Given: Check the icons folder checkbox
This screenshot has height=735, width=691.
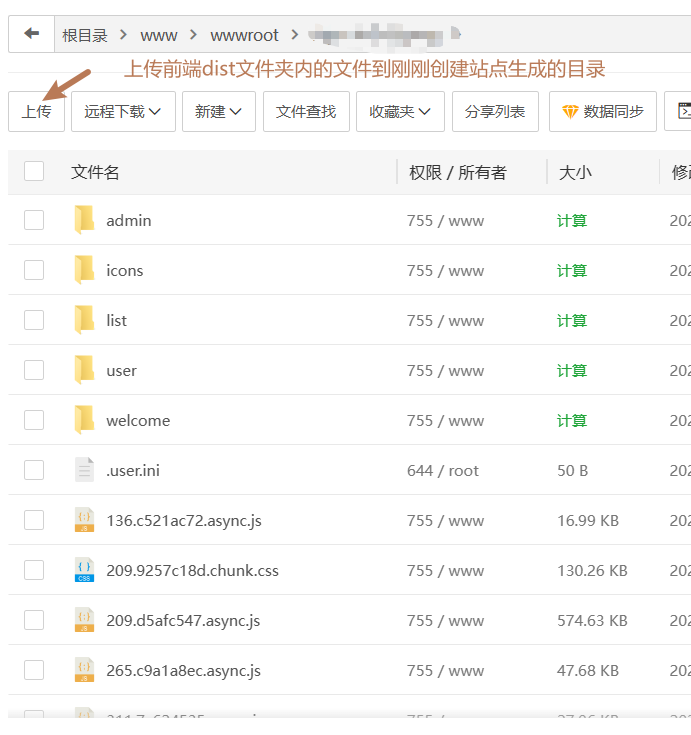Looking at the screenshot, I should 34,270.
